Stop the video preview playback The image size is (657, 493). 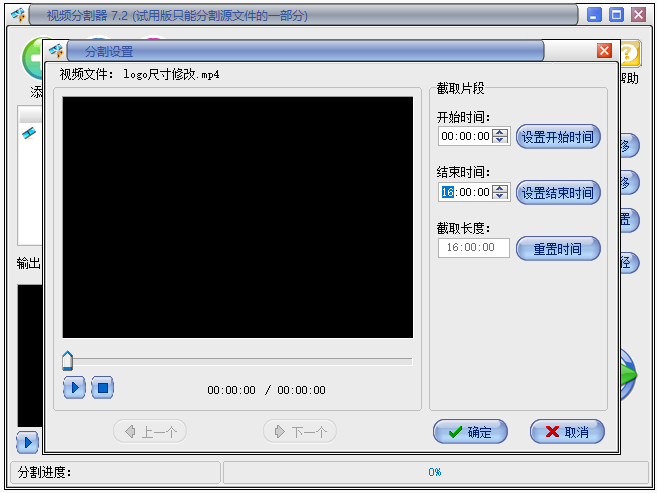102,388
